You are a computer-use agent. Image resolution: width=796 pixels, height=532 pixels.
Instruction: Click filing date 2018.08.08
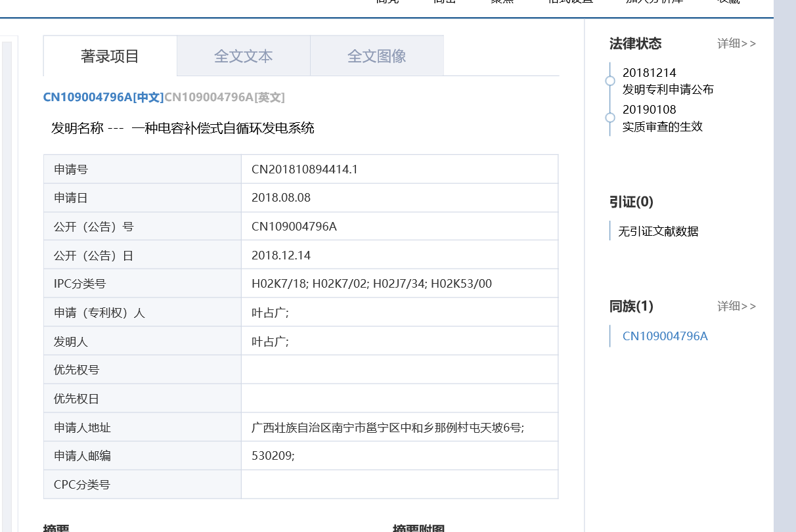tap(281, 198)
